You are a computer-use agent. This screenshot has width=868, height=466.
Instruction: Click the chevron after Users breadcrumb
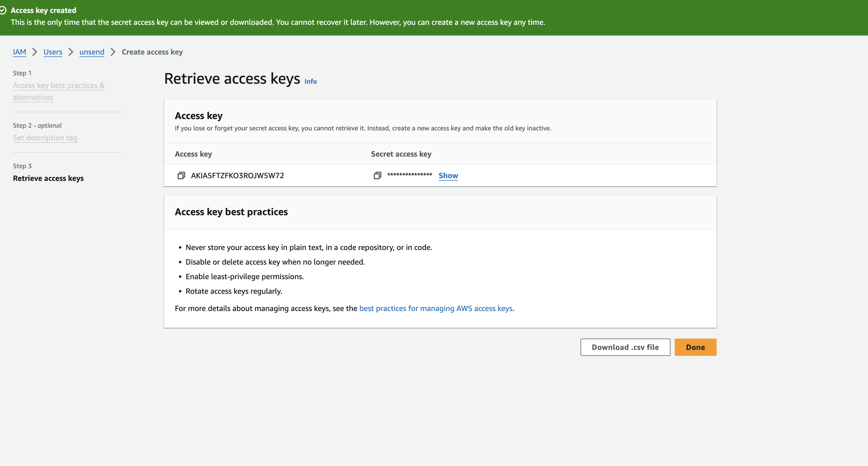(71, 52)
